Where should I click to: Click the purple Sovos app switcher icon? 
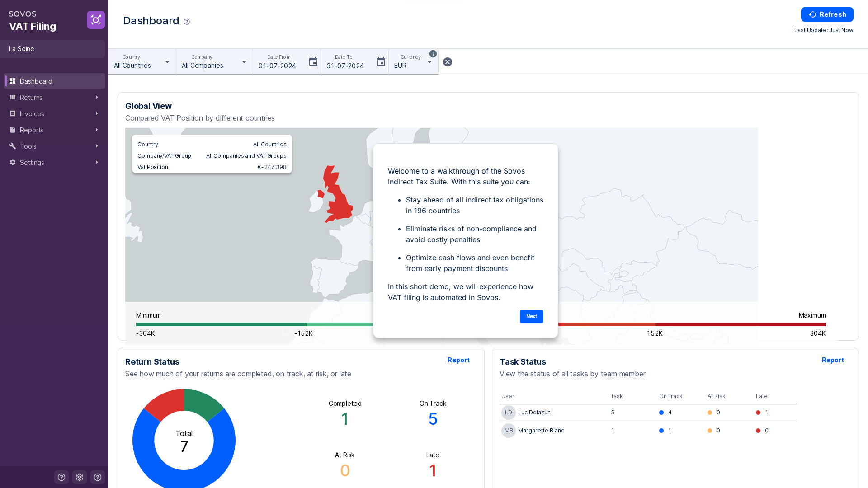[x=95, y=20]
